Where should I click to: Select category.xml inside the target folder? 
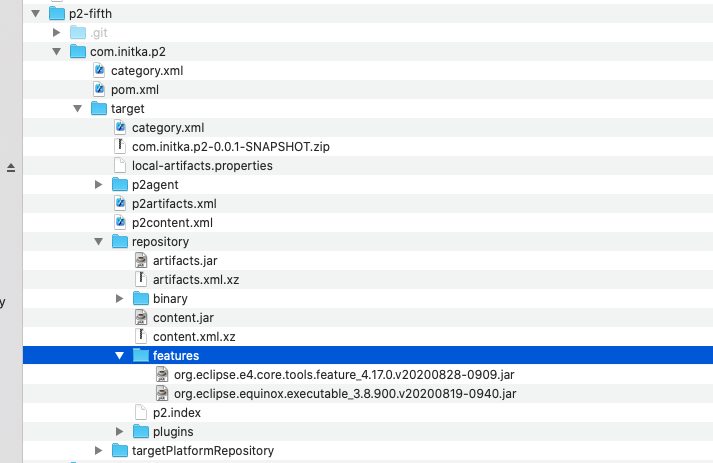(168, 128)
